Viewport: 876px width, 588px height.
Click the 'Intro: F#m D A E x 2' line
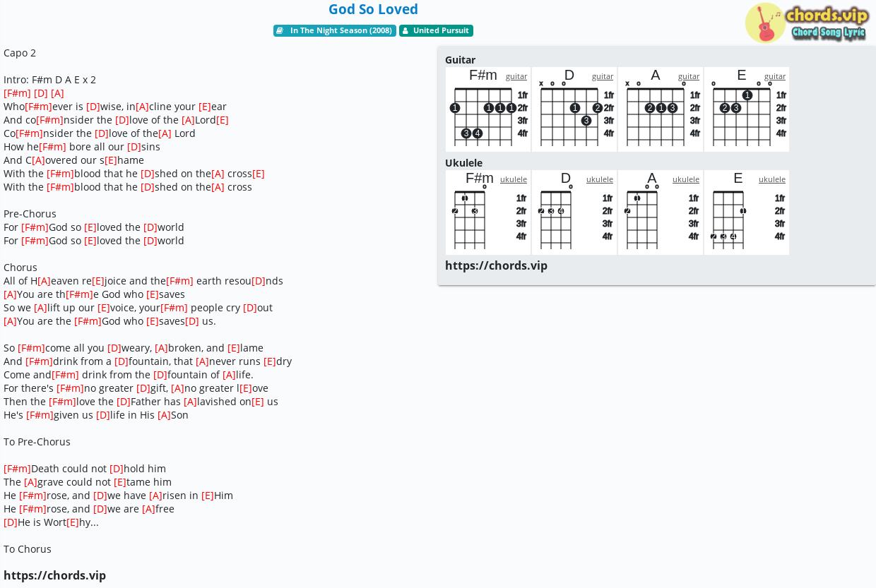(x=49, y=80)
